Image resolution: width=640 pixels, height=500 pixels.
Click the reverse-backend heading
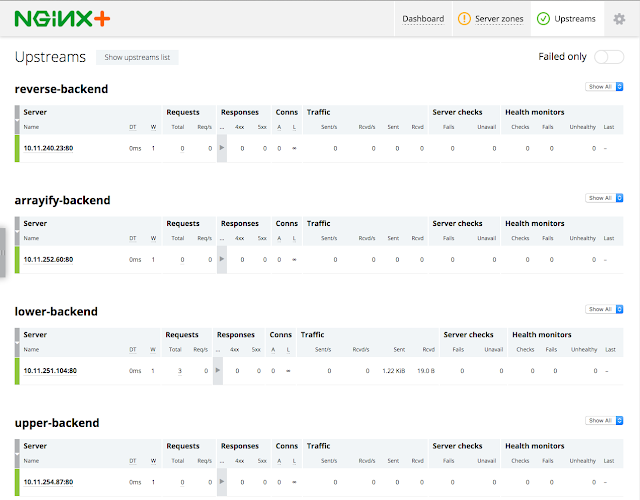[x=61, y=89]
